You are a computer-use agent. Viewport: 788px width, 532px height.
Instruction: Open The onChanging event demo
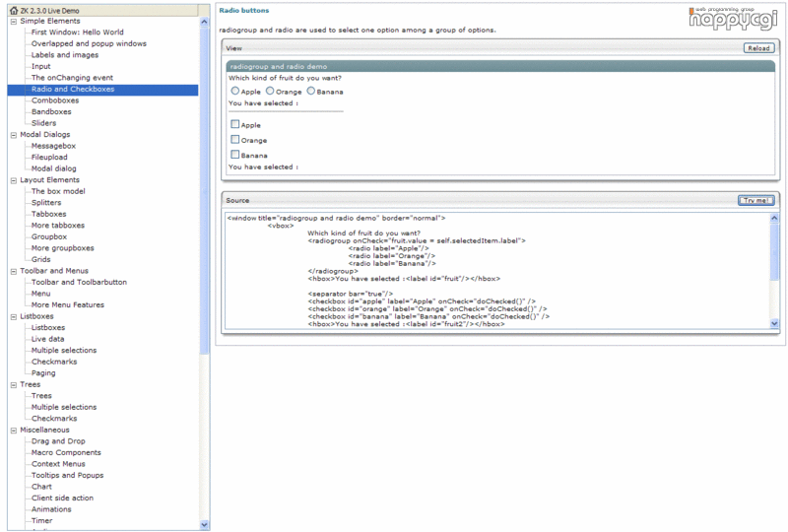(x=72, y=78)
